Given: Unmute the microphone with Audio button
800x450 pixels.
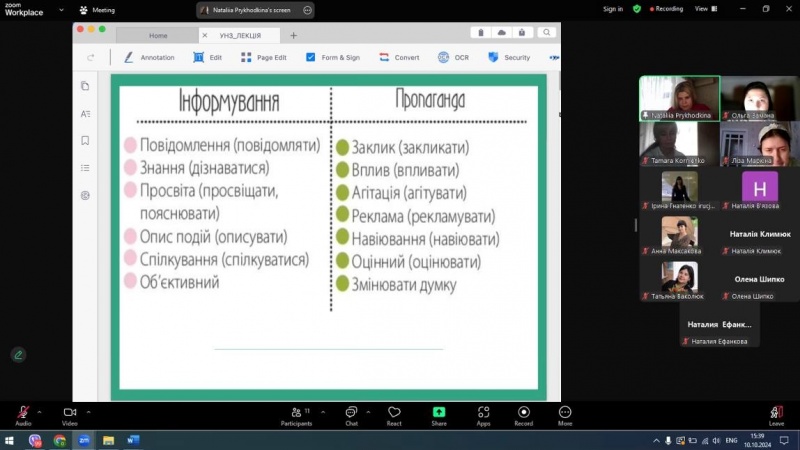Looking at the screenshot, I should click(22, 414).
